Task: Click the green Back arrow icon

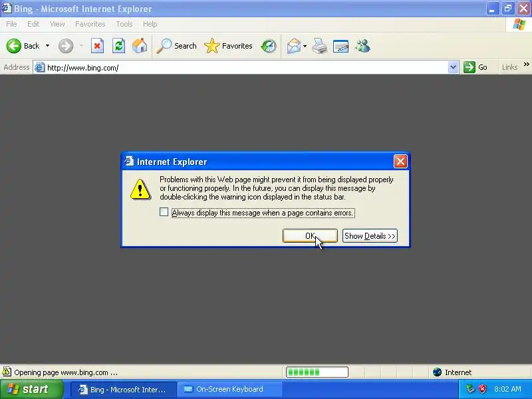Action: (x=13, y=46)
